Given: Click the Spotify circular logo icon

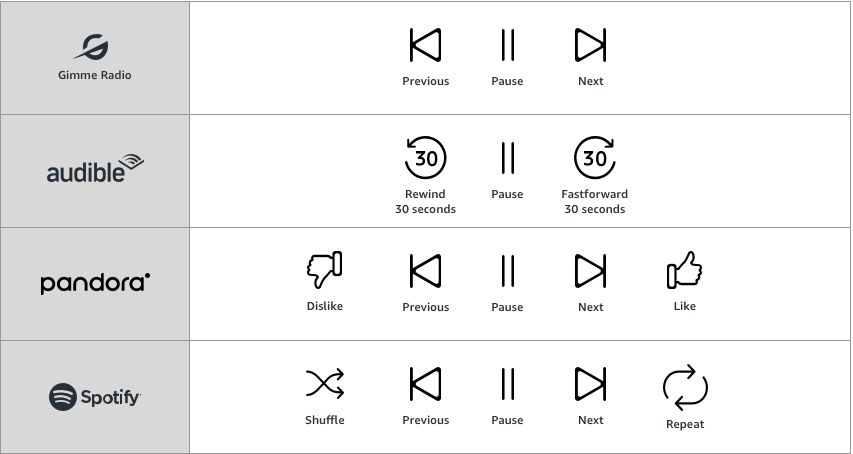Looking at the screenshot, I should point(63,397).
